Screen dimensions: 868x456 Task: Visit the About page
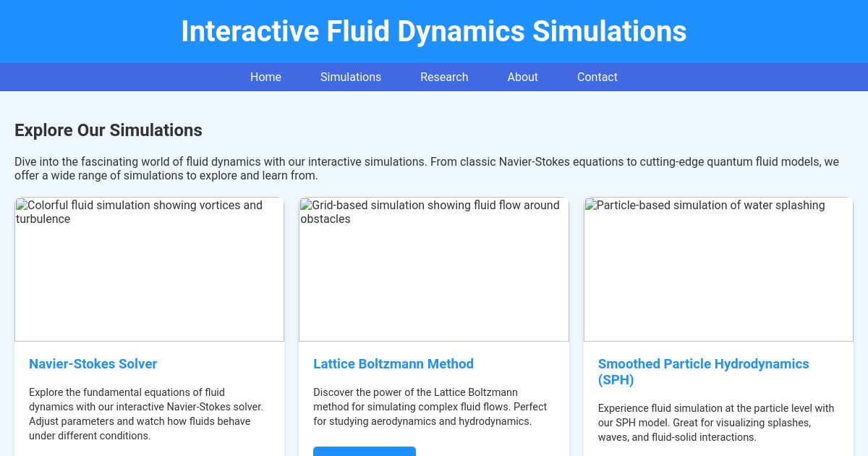pos(522,77)
